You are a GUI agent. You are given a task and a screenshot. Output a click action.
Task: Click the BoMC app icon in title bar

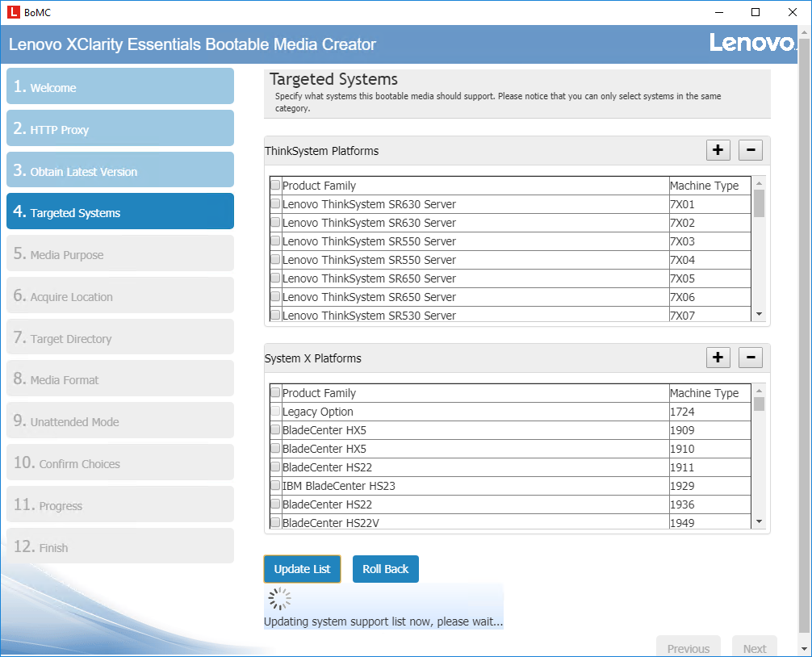[14, 12]
